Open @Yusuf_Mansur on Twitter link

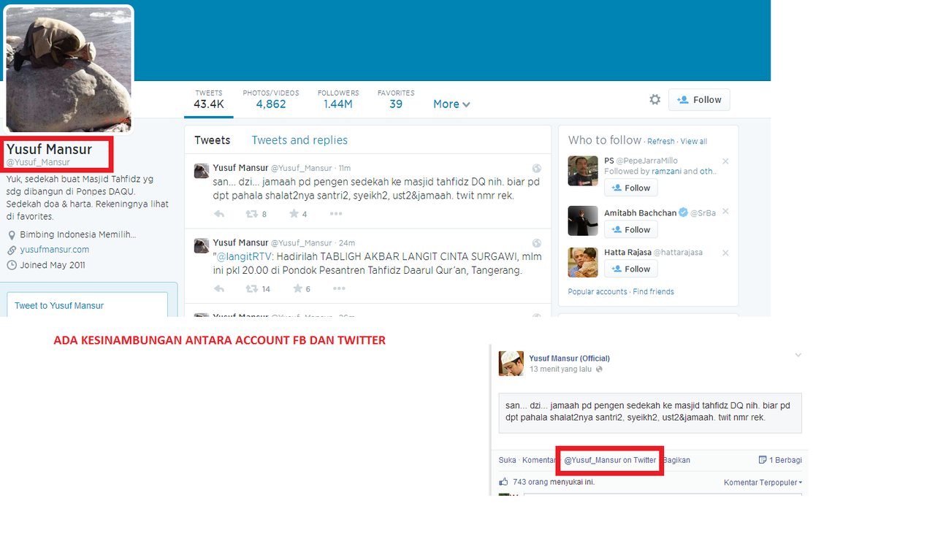click(x=611, y=460)
